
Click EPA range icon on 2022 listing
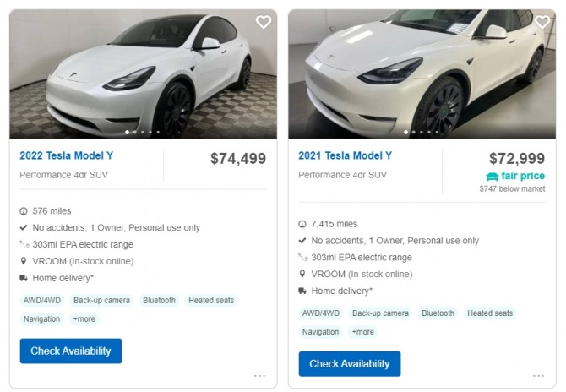tap(24, 245)
